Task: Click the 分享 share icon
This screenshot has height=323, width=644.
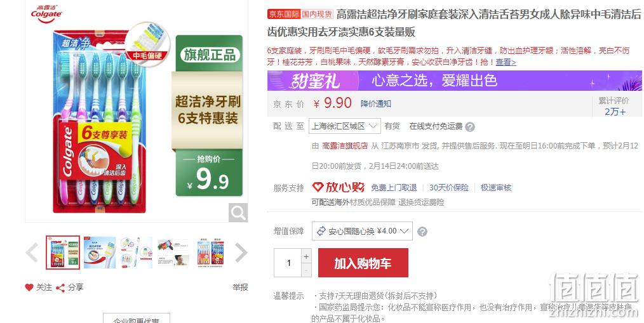Action: click(60, 287)
